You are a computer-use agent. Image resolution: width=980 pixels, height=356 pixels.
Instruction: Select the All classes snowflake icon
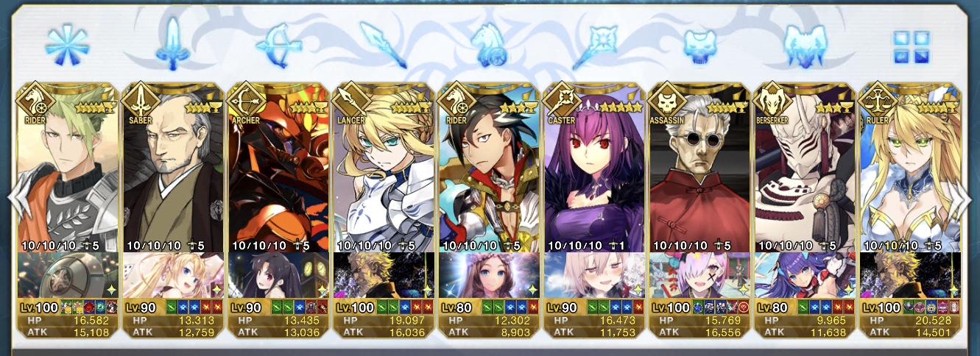pyautogui.click(x=67, y=43)
